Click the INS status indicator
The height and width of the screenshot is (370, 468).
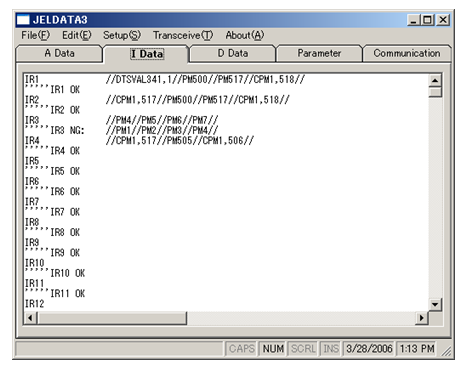tap(331, 349)
